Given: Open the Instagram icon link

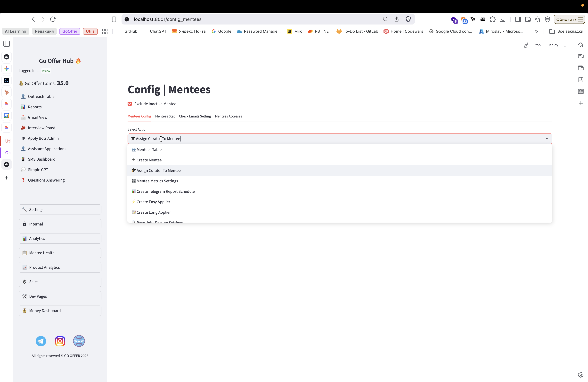Looking at the screenshot, I should point(60,341).
